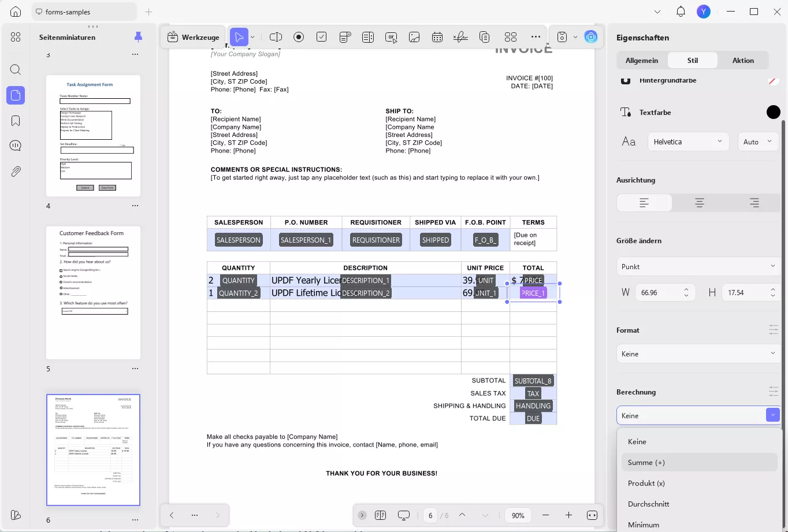The image size is (788, 532).
Task: Open the UPDF AI assistant icon
Action: (x=590, y=37)
